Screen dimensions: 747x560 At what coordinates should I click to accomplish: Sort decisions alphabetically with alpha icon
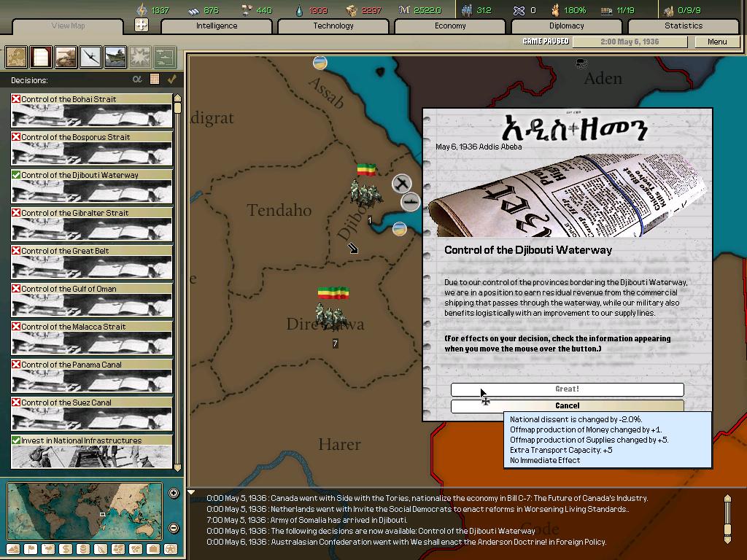(137, 79)
